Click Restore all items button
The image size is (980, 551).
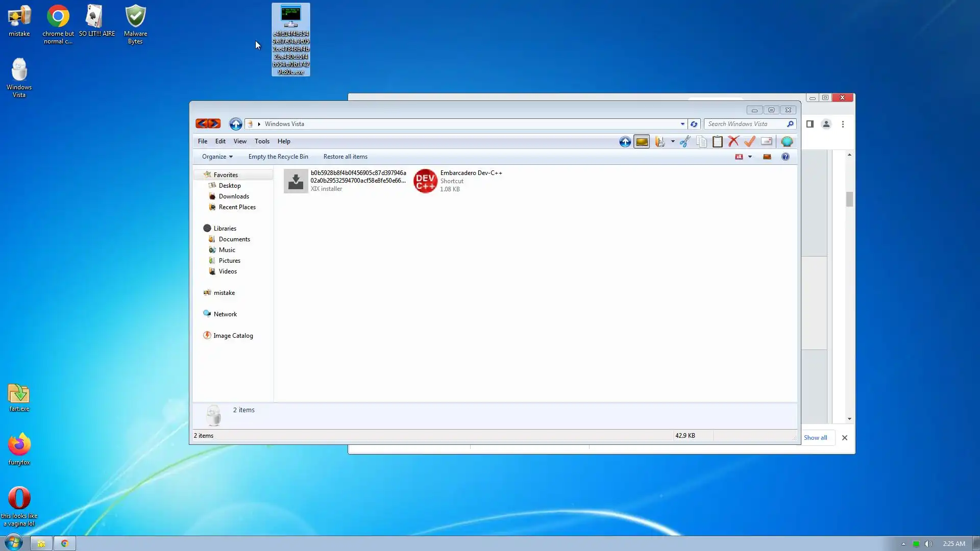[345, 157]
